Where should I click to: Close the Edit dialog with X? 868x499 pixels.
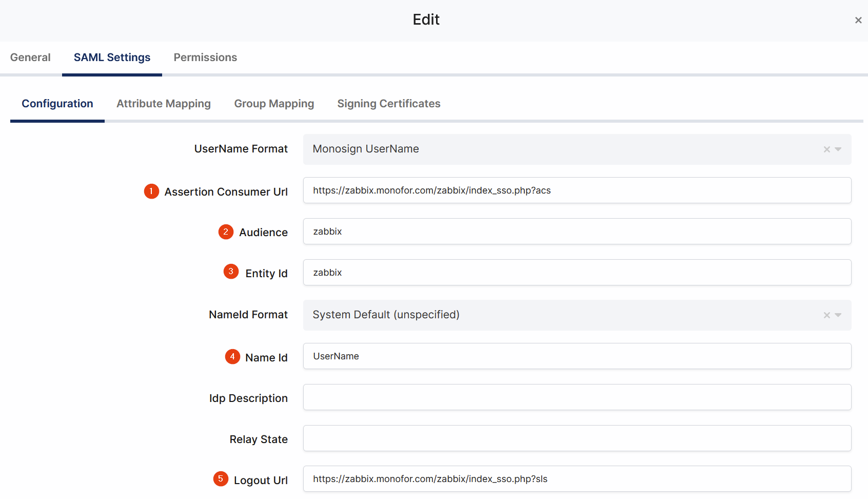point(858,20)
